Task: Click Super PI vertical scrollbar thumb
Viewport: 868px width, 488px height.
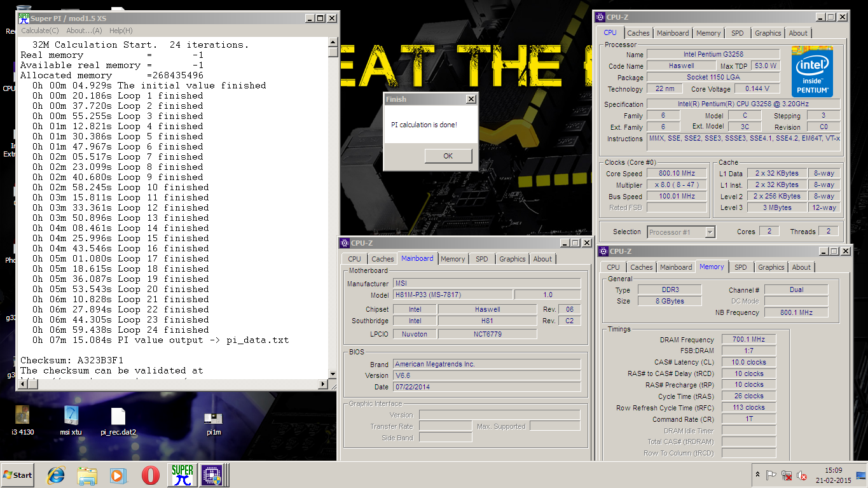Action: point(333,53)
